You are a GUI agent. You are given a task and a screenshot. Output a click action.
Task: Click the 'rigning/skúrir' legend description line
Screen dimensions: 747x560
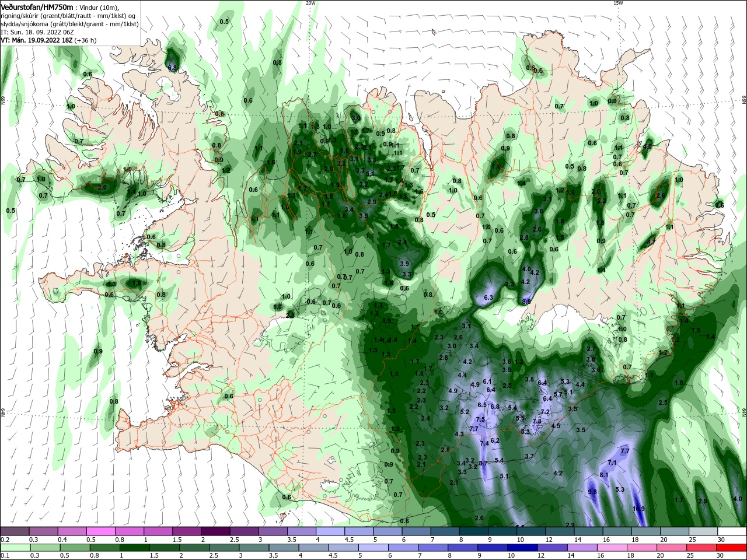pos(68,16)
